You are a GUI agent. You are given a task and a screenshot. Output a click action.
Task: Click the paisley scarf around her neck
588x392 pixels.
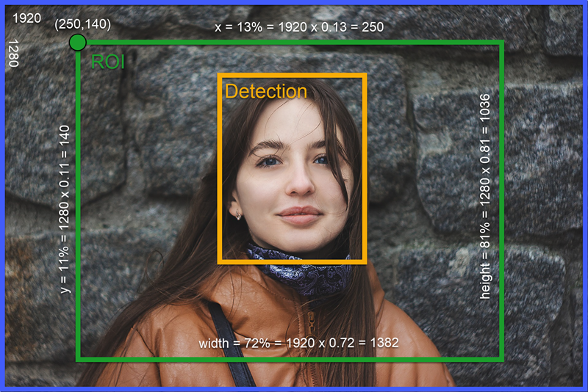(301, 269)
